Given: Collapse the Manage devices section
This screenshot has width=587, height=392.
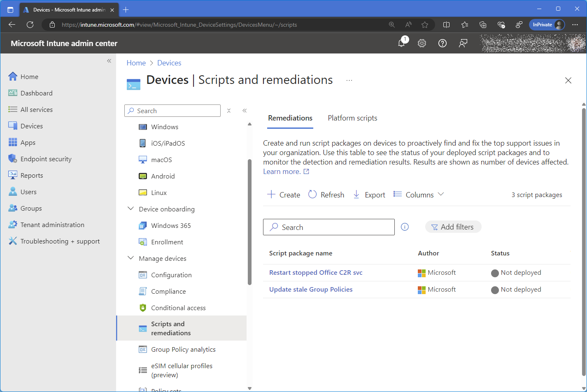Looking at the screenshot, I should [131, 258].
